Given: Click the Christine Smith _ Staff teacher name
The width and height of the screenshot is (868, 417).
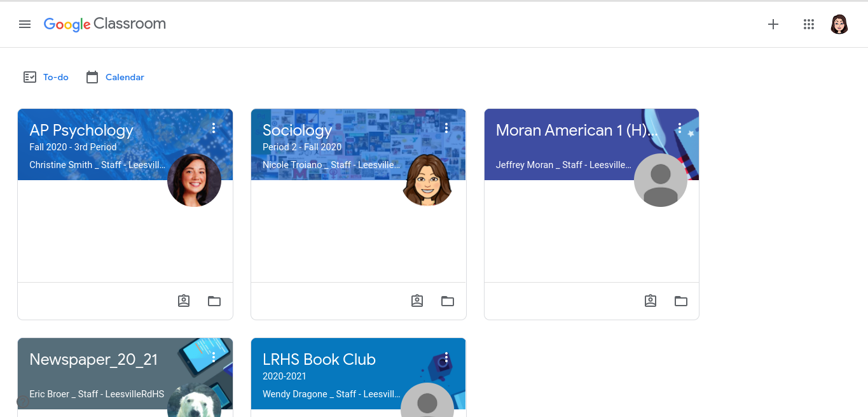Looking at the screenshot, I should (97, 165).
